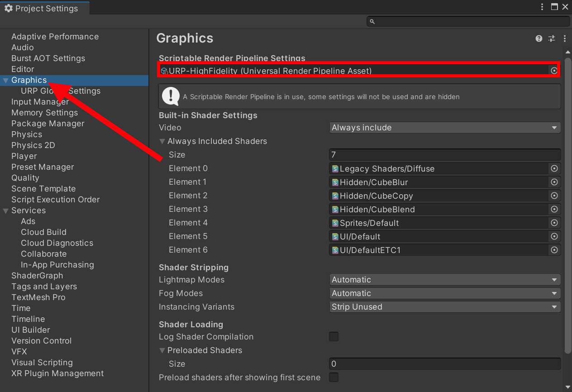Select the Project Settings tab
Image resolution: width=572 pixels, height=392 pixels.
[45, 8]
